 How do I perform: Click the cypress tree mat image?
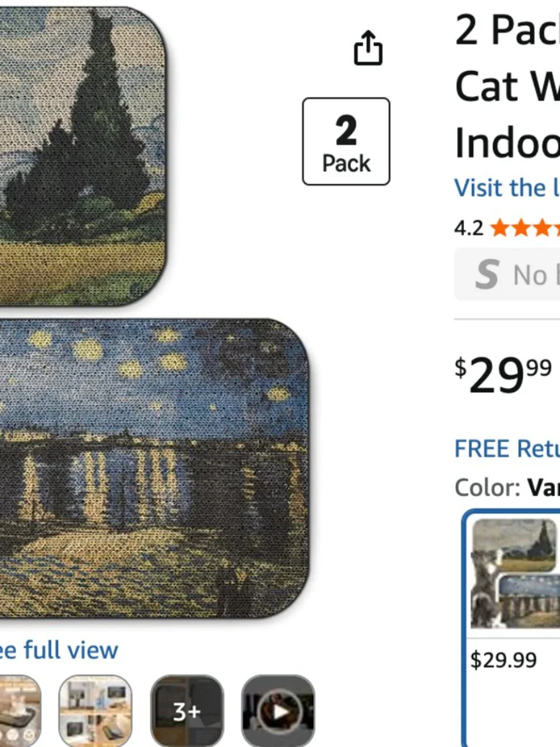pyautogui.click(x=83, y=156)
